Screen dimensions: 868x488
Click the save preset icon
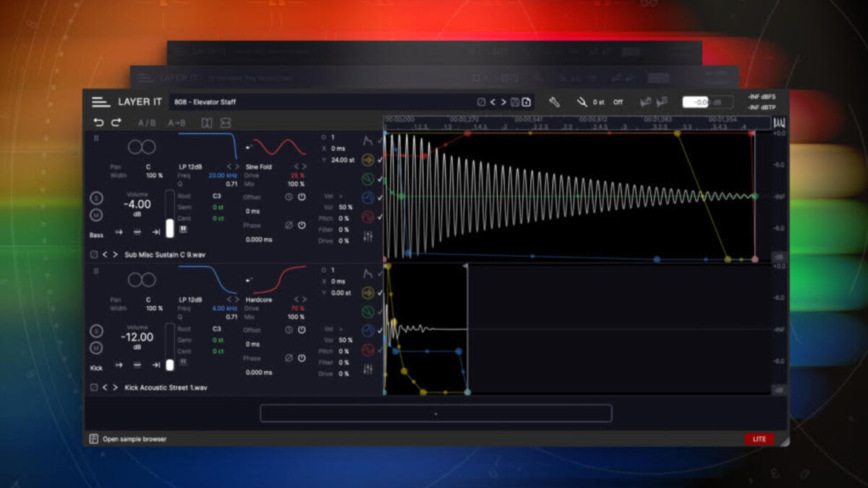[515, 102]
